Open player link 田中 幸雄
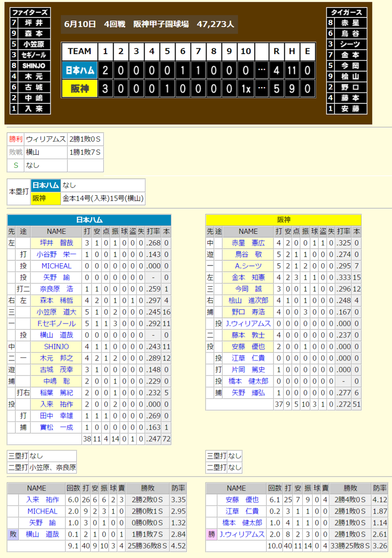 pyautogui.click(x=56, y=416)
